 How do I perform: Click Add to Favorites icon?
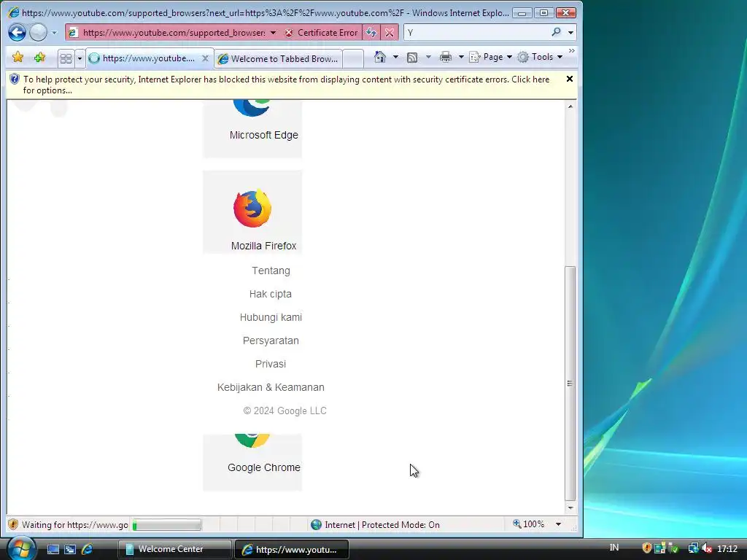pyautogui.click(x=39, y=58)
